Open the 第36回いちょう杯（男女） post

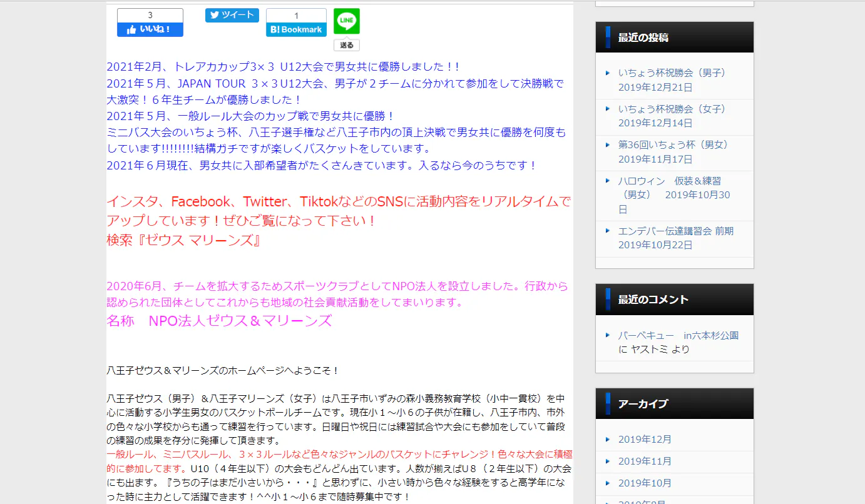(674, 144)
